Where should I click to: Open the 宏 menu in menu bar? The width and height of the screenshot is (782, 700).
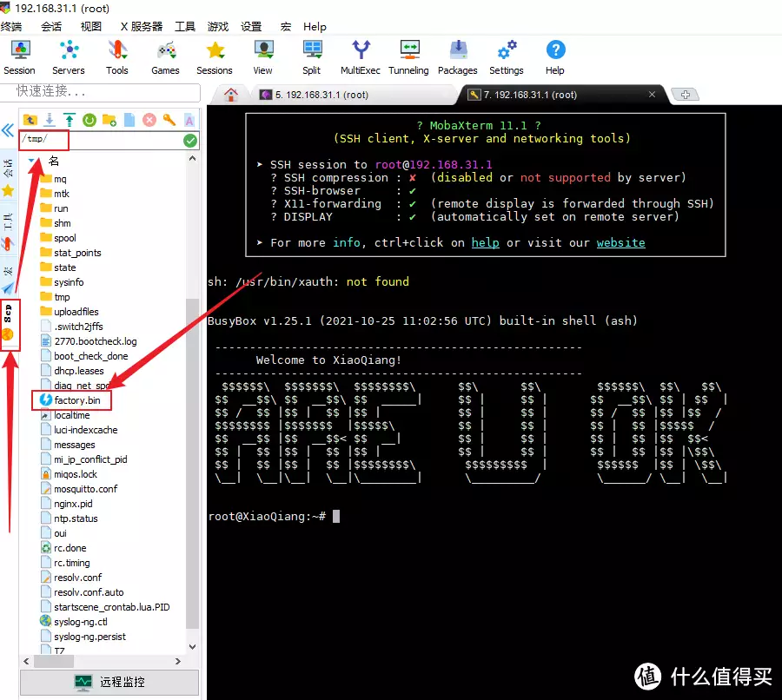pyautogui.click(x=285, y=26)
